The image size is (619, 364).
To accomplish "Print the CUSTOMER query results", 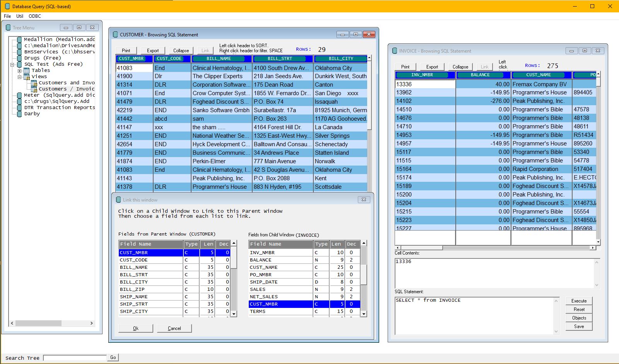I will [x=125, y=50].
